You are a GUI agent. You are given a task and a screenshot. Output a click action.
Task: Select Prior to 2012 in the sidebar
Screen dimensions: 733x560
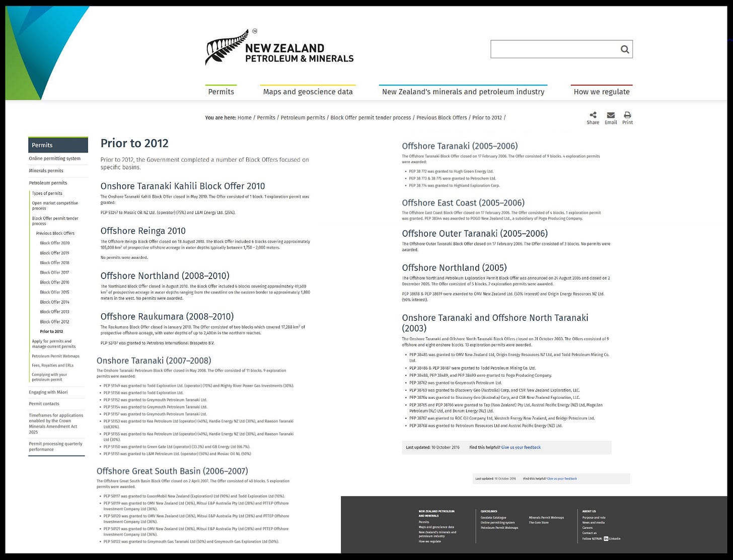51,331
